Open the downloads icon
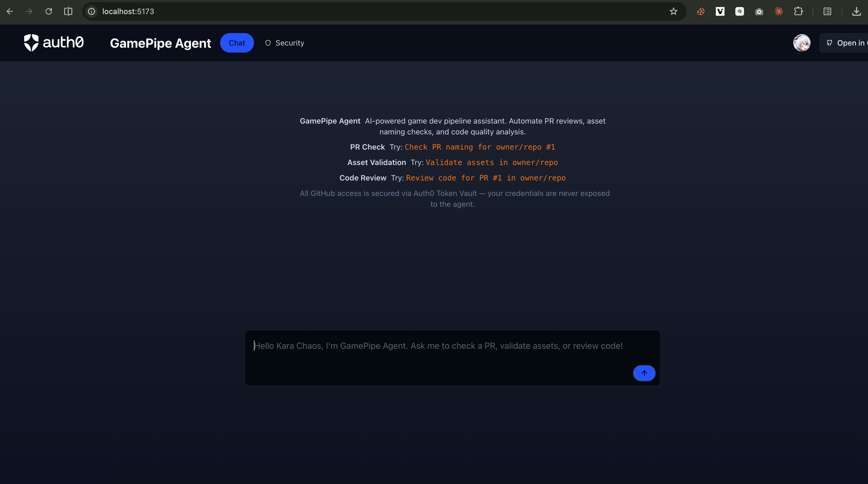Image resolution: width=868 pixels, height=484 pixels. pyautogui.click(x=856, y=11)
